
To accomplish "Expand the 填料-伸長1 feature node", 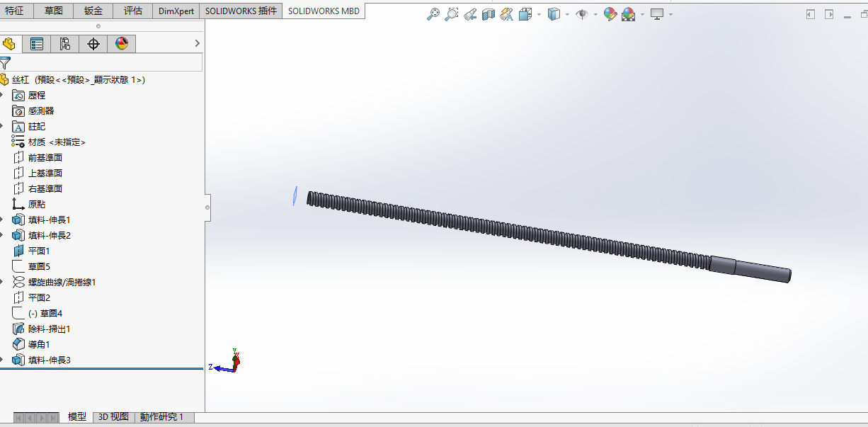I will 2,220.
